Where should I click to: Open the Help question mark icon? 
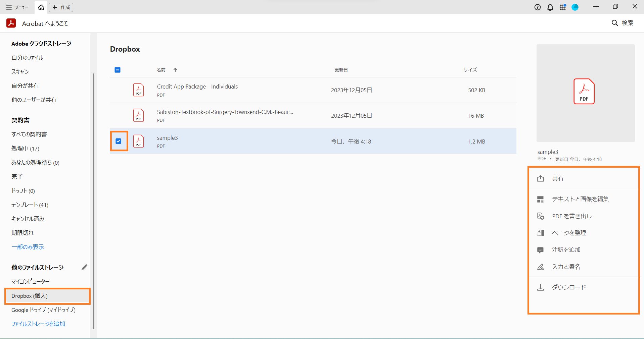pyautogui.click(x=538, y=7)
